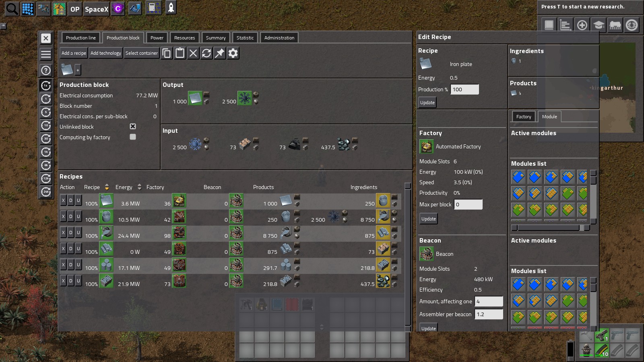Open the Module tab in Edit Recipe
644x362 pixels.
[x=549, y=117]
